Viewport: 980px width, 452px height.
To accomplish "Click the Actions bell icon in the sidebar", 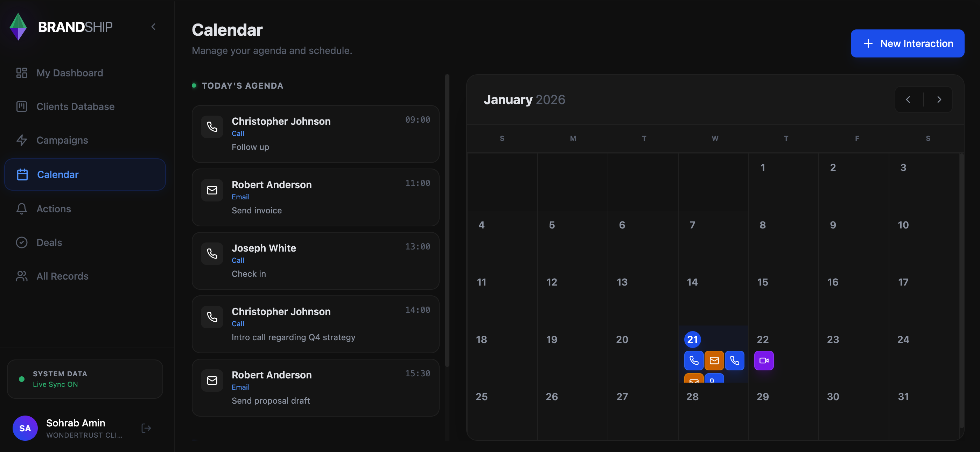I will [22, 209].
